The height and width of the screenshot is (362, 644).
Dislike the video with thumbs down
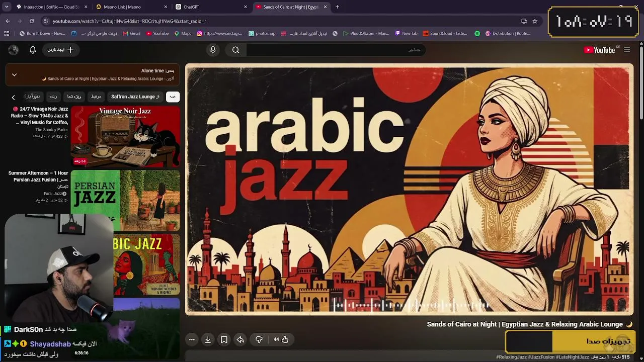pos(259,339)
